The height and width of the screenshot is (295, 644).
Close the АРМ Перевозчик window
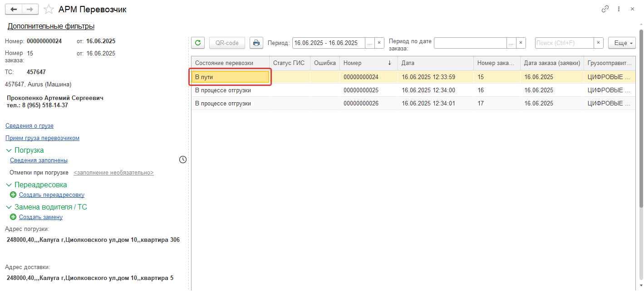point(632,9)
